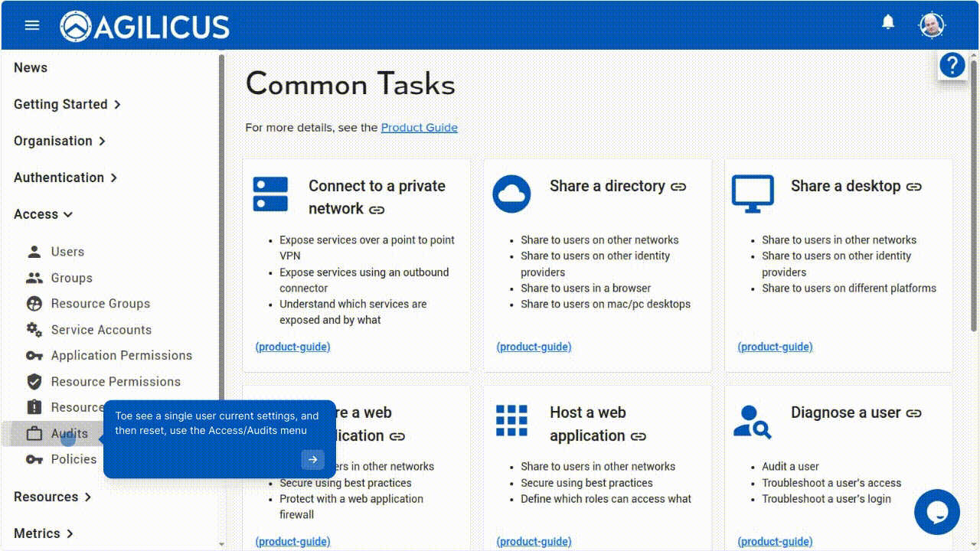Click the Audits briefcase icon
Image resolution: width=980 pixels, height=551 pixels.
click(34, 434)
